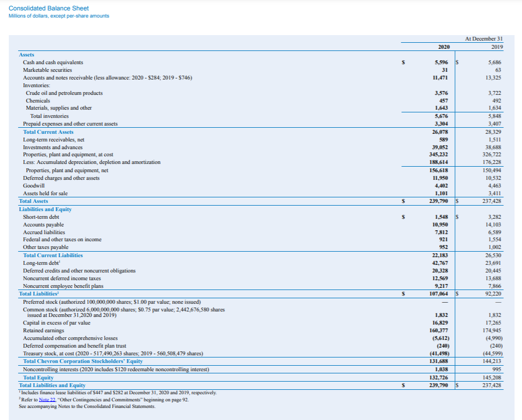
Task: Click the 2020 capital in excess value 16,829
Action: (x=440, y=323)
